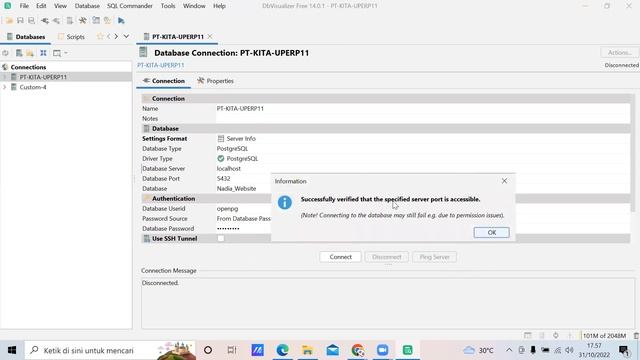Image resolution: width=640 pixels, height=360 pixels.
Task: Open the File menu
Action: (x=24, y=6)
